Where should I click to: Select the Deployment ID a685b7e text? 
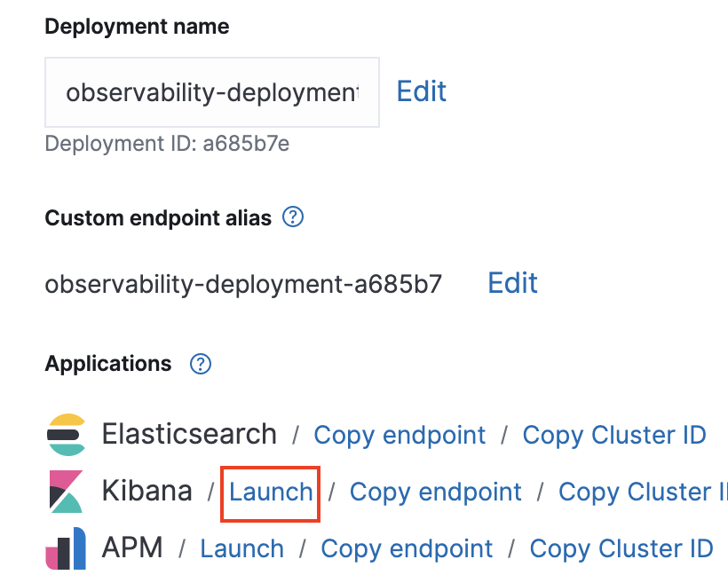pos(167,143)
